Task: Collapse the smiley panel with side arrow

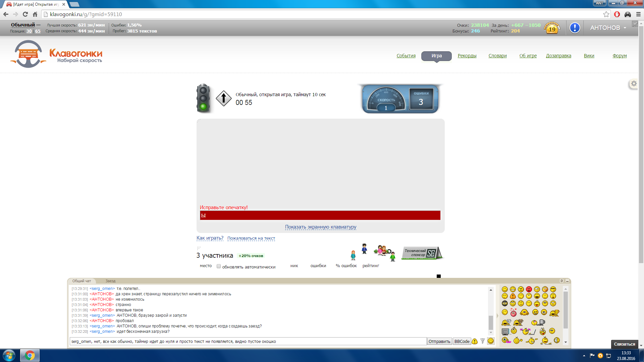Action: point(497,315)
